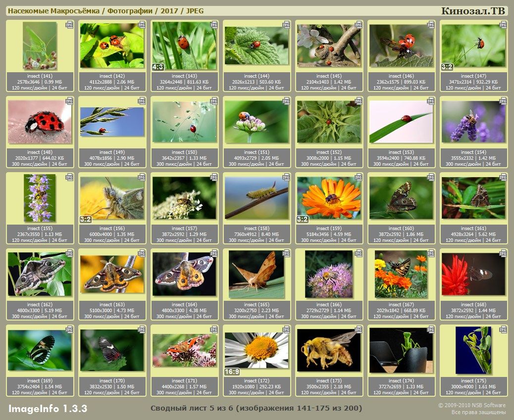Open the Кинозал.ТВ logo link
Image resolution: width=514 pixels, height=420 pixels.
473,11
